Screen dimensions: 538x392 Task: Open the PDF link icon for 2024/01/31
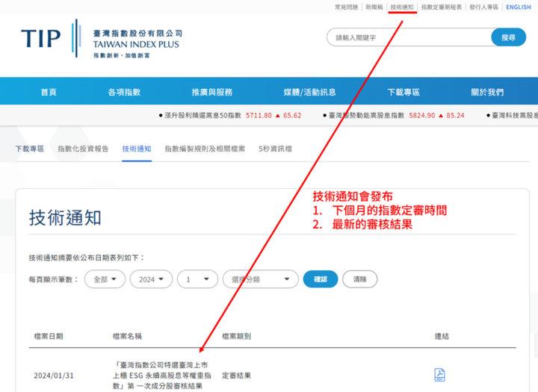click(x=439, y=375)
